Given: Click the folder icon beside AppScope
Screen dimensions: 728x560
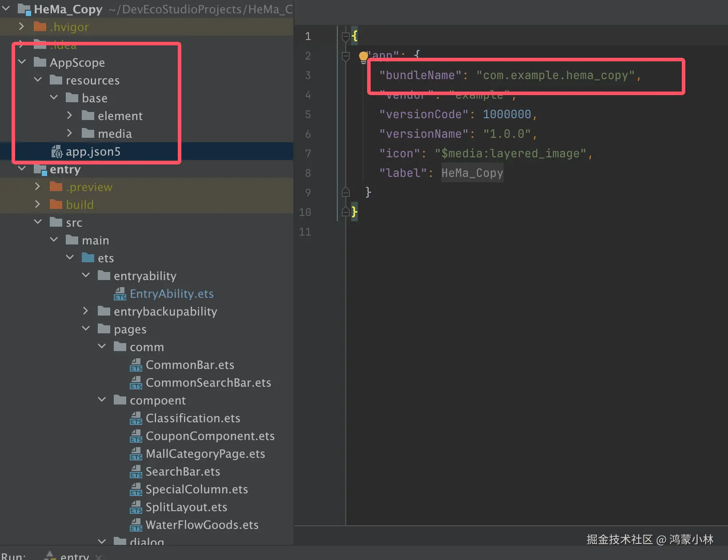Looking at the screenshot, I should tap(40, 62).
